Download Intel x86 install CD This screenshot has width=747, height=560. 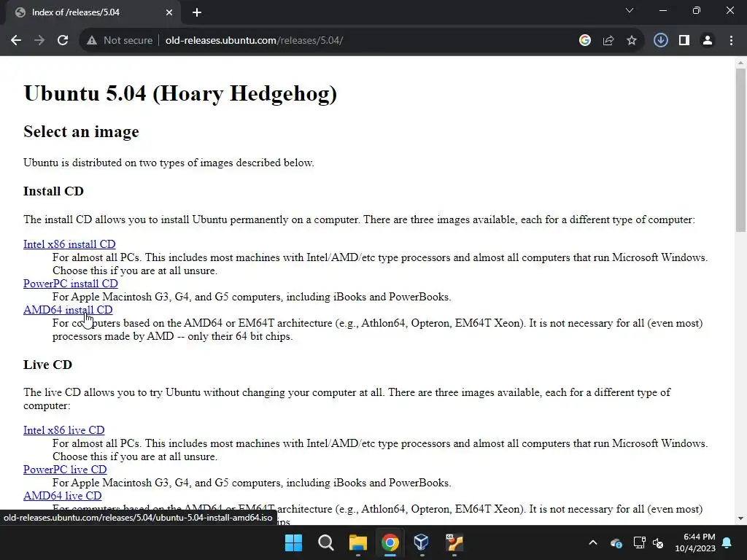[x=69, y=244]
